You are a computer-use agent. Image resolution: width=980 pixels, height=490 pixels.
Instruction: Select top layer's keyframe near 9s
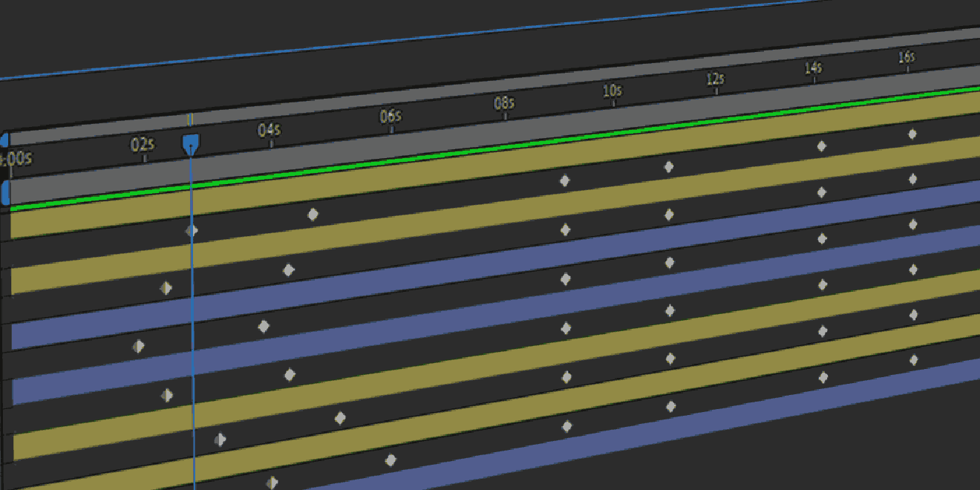(565, 180)
